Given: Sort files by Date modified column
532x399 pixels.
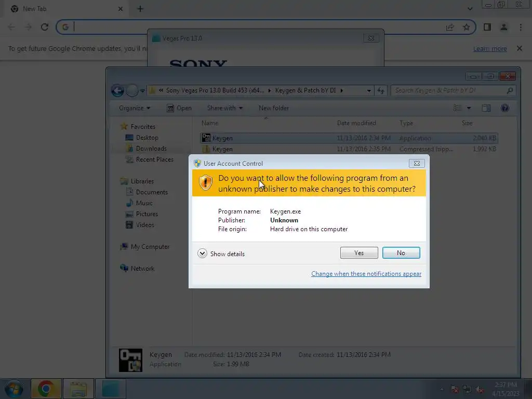Looking at the screenshot, I should point(356,123).
